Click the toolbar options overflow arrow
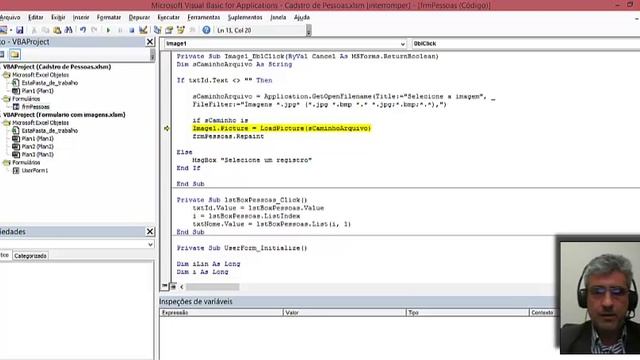640x360 pixels. click(x=309, y=31)
